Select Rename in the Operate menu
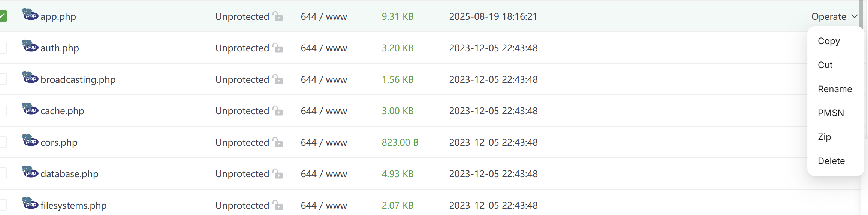The image size is (868, 215). coord(835,89)
